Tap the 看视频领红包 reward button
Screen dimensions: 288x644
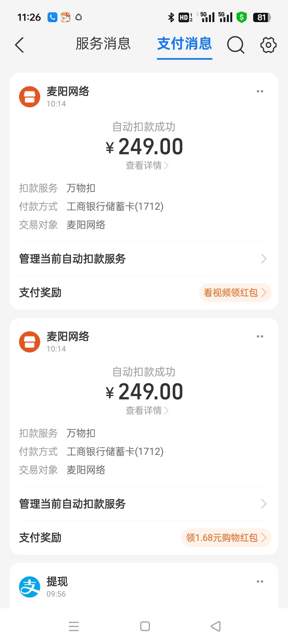coord(235,292)
